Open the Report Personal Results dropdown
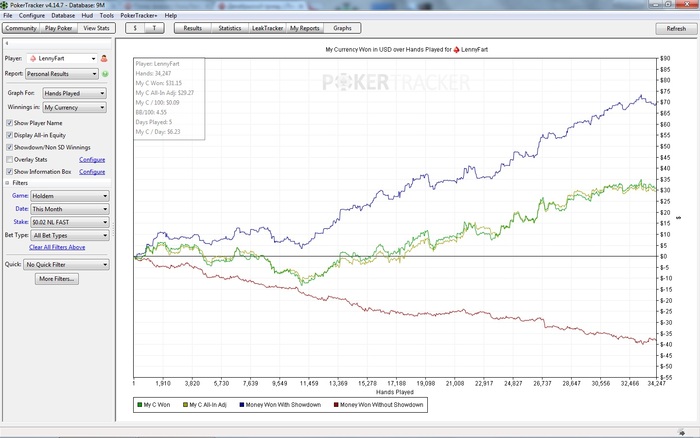 pos(62,74)
